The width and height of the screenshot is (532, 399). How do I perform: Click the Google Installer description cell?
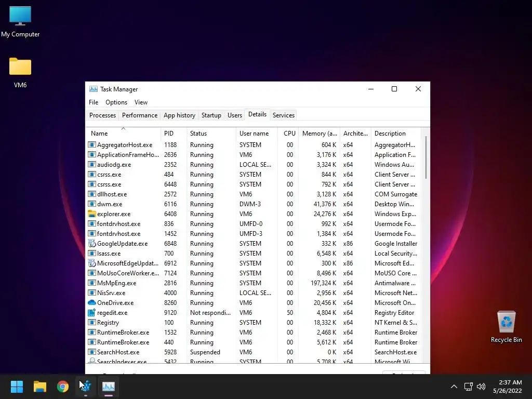tap(395, 244)
